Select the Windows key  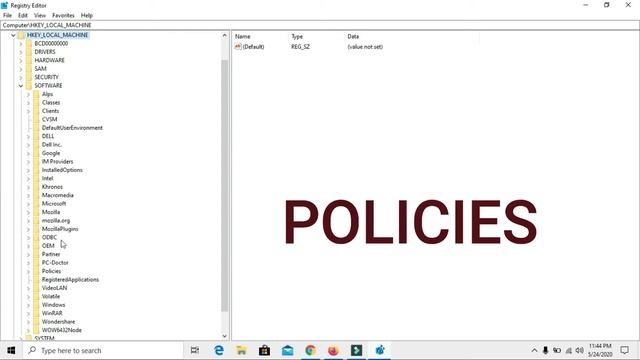pyautogui.click(x=53, y=305)
